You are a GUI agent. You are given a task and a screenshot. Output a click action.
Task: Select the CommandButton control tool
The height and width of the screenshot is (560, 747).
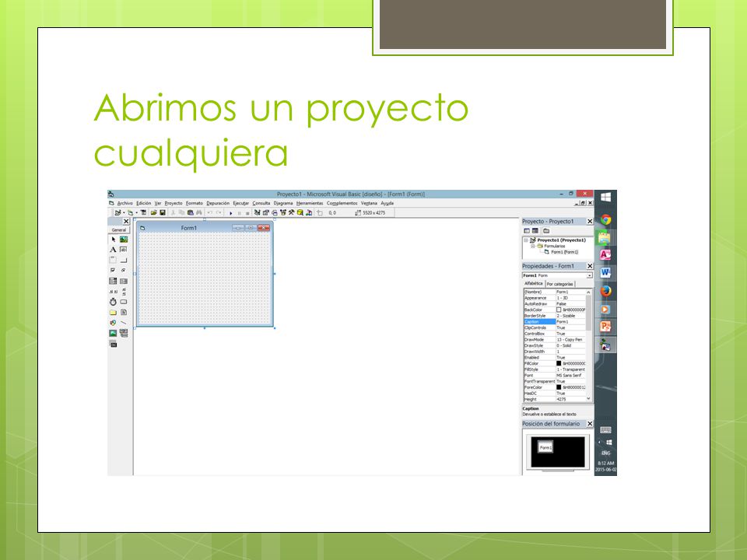pos(124,260)
